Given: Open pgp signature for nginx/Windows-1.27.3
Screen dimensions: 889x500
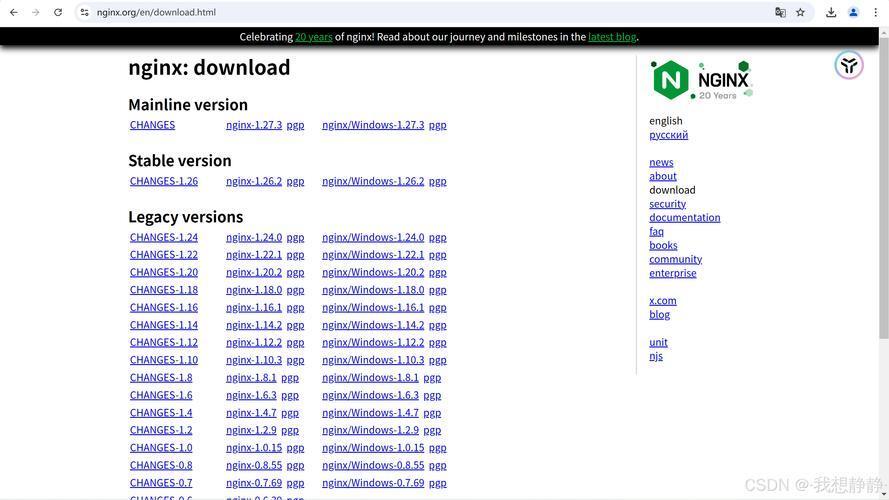Looking at the screenshot, I should click(438, 125).
